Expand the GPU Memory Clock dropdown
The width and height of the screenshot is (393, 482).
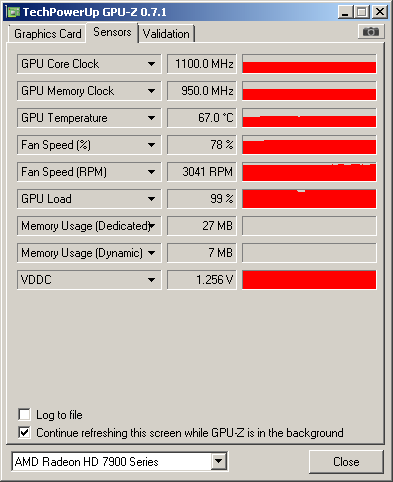[151, 91]
